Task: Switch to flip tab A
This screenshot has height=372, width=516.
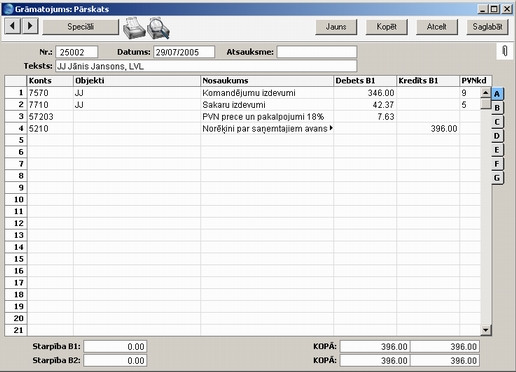Action: 497,94
